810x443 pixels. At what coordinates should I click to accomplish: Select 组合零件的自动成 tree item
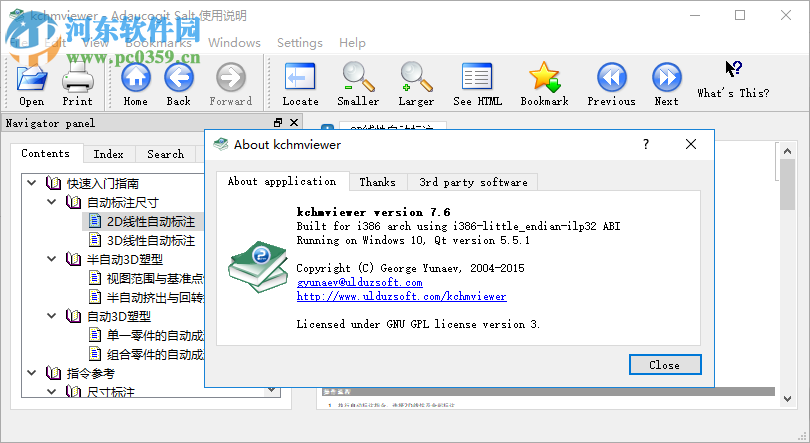point(155,354)
